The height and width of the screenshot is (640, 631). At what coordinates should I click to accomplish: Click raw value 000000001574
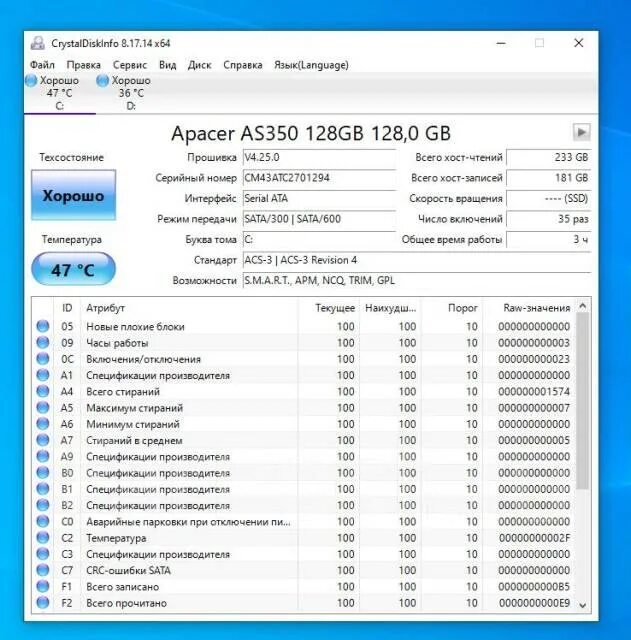click(x=534, y=391)
